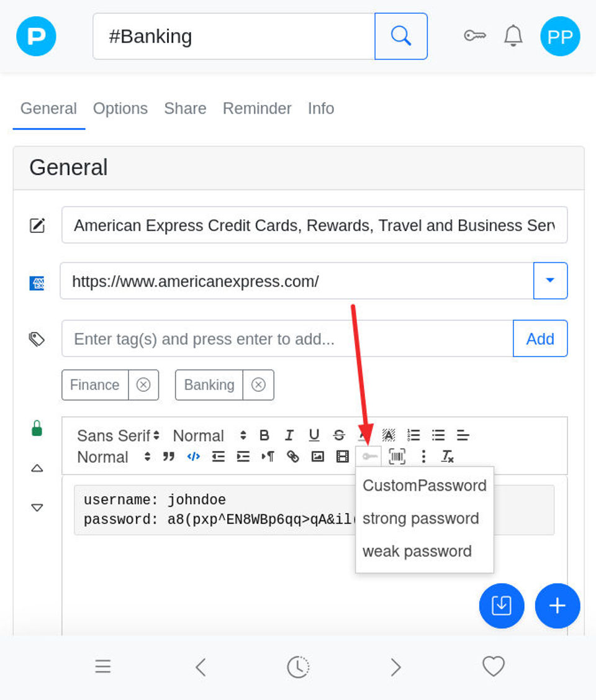The image size is (596, 700).
Task: Insert a video in editor
Action: tap(343, 457)
